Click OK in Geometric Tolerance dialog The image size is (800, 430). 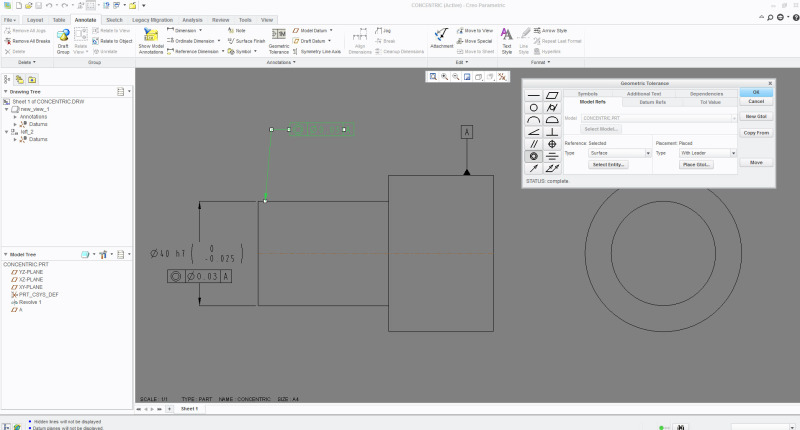click(x=756, y=92)
